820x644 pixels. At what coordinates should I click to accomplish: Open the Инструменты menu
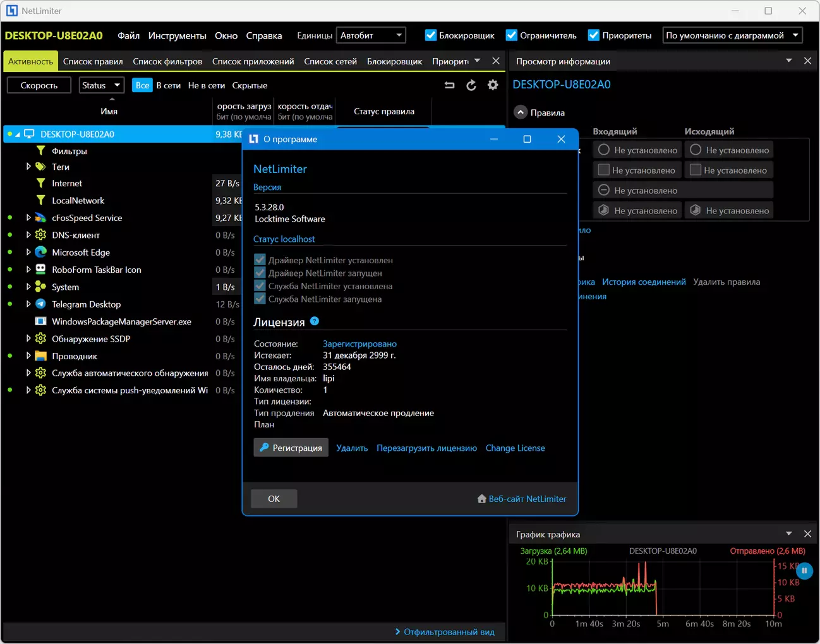pyautogui.click(x=177, y=35)
